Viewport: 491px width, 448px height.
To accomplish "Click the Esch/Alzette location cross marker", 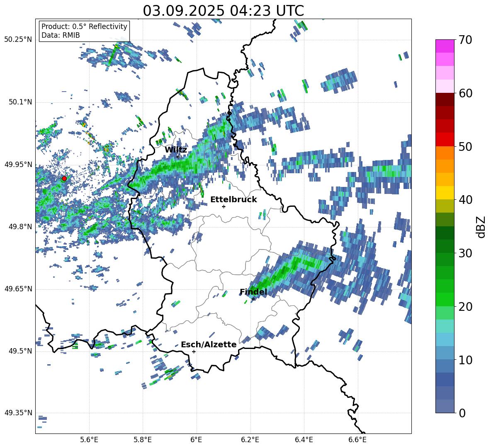I will coord(194,351).
